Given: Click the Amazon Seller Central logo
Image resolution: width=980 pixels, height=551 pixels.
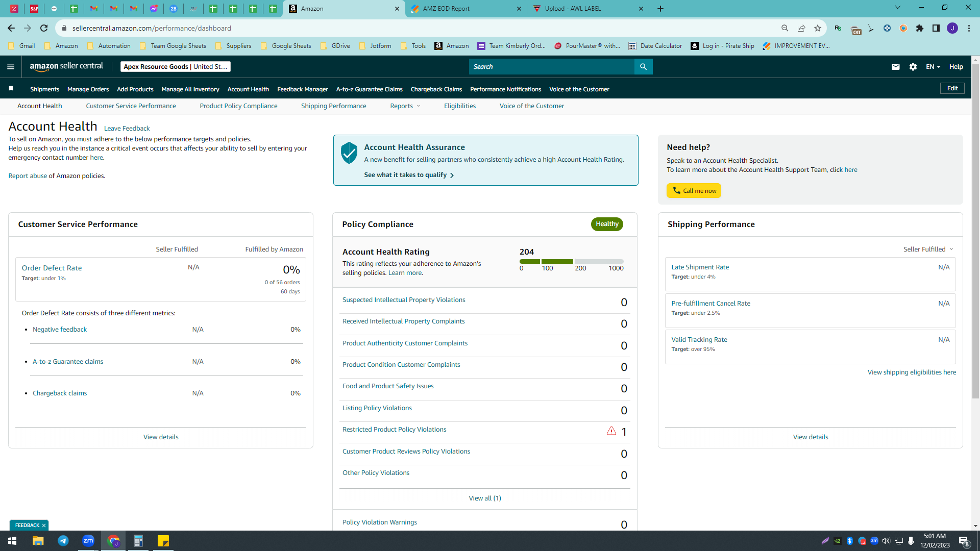Looking at the screenshot, I should coord(66,66).
